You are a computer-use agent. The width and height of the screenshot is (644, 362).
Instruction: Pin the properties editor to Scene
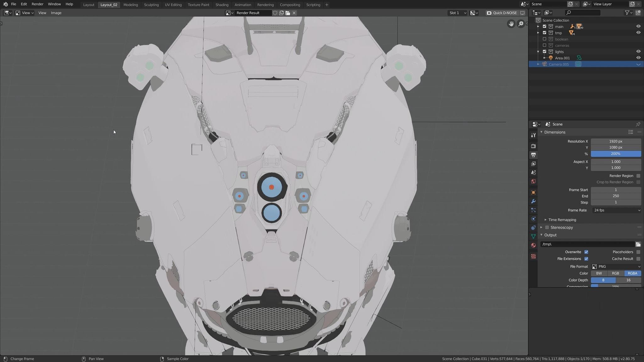pyautogui.click(x=638, y=124)
